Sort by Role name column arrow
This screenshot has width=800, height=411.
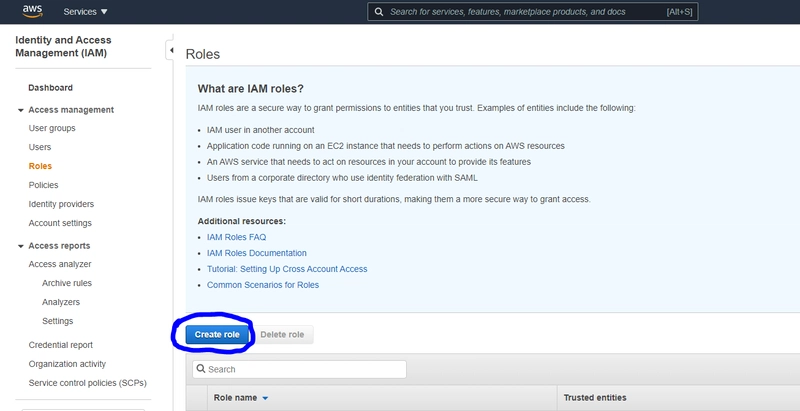(265, 398)
